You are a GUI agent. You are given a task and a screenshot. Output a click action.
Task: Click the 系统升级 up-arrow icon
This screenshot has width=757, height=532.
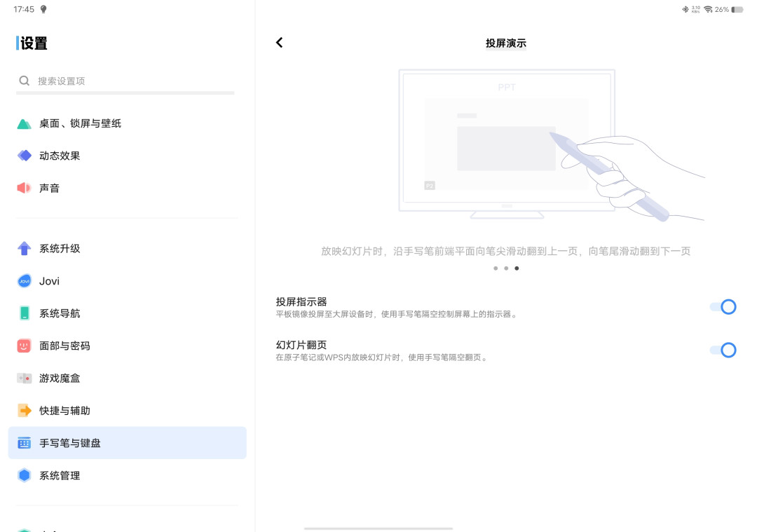tap(24, 249)
